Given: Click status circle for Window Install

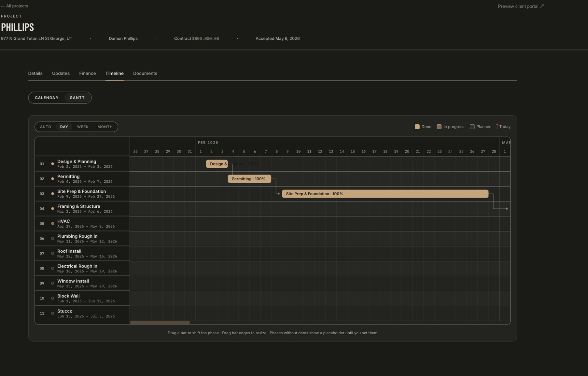Looking at the screenshot, I should pos(53,283).
